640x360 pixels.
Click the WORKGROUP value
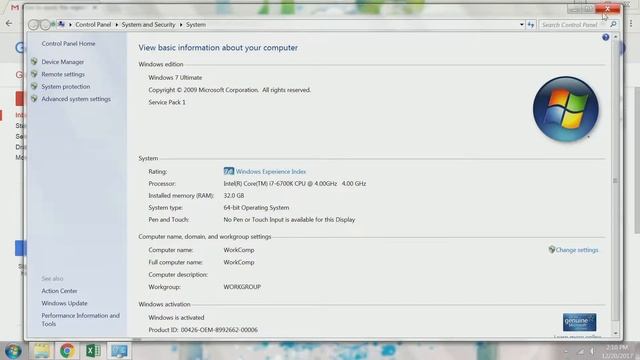pyautogui.click(x=242, y=287)
